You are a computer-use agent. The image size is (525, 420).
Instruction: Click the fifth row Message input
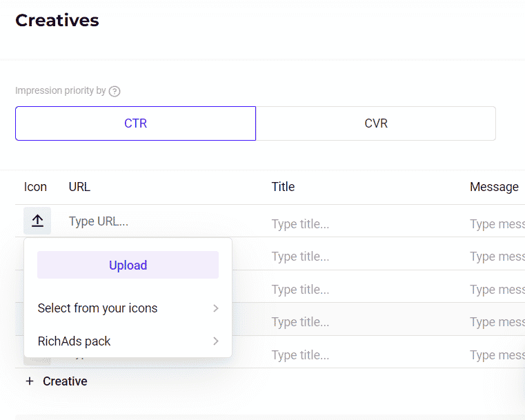[x=497, y=355]
